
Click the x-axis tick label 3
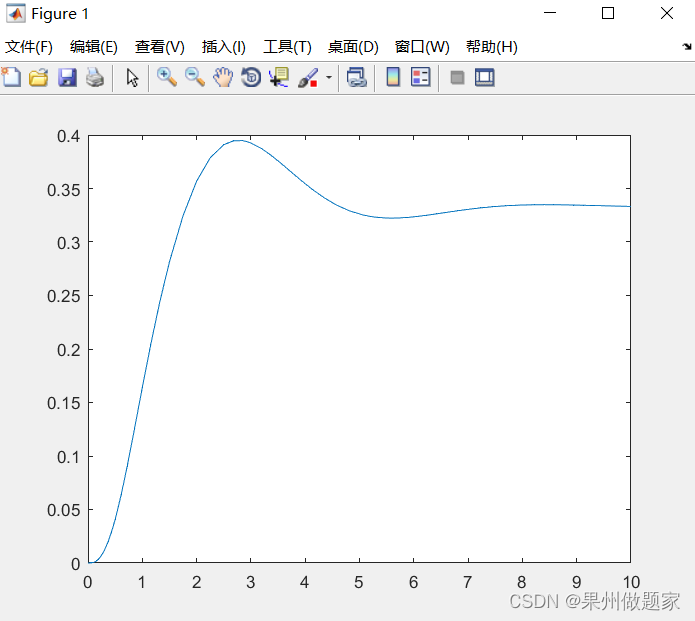pyautogui.click(x=250, y=582)
